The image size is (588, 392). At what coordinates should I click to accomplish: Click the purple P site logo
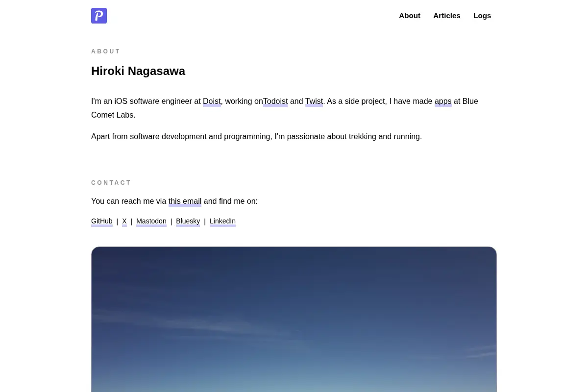tap(99, 16)
